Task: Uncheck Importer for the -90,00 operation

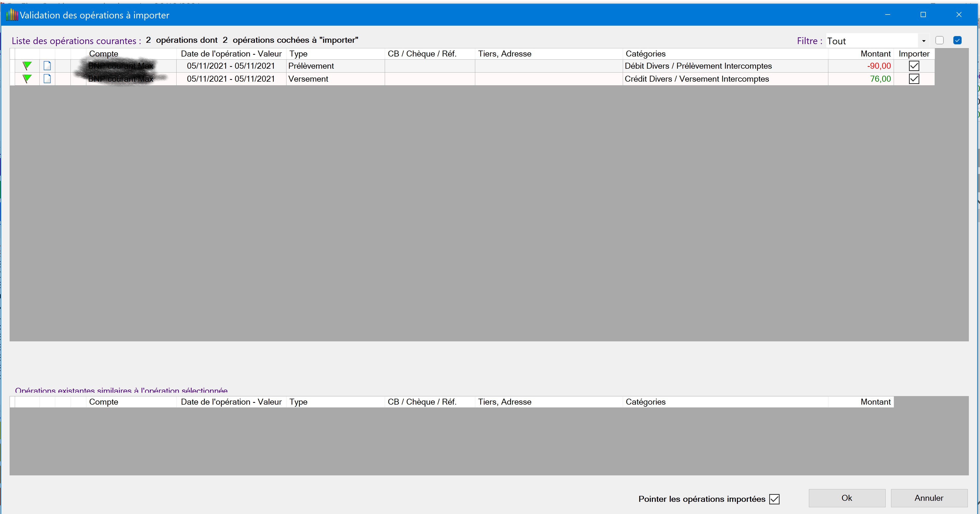Action: (914, 66)
